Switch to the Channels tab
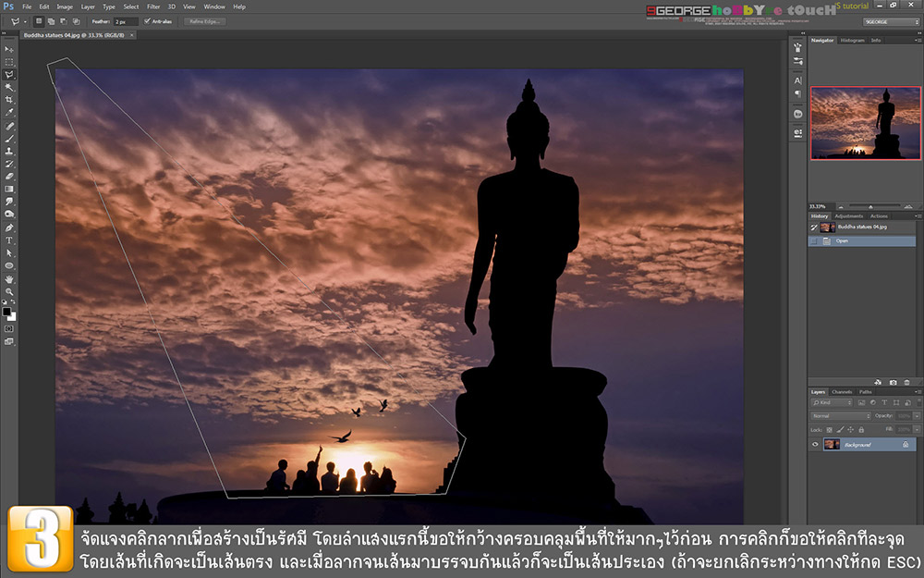Viewport: 924px width, 578px height. click(842, 391)
